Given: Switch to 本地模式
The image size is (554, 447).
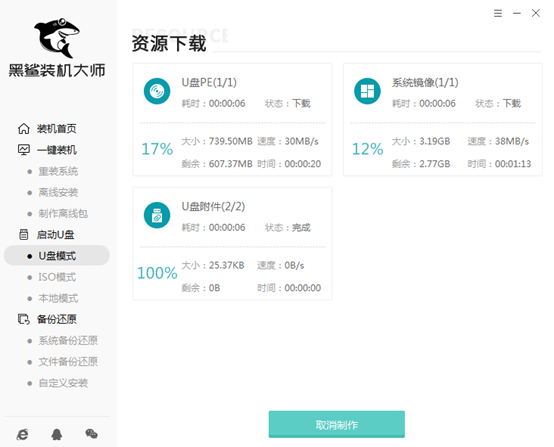Looking at the screenshot, I should (x=58, y=298).
